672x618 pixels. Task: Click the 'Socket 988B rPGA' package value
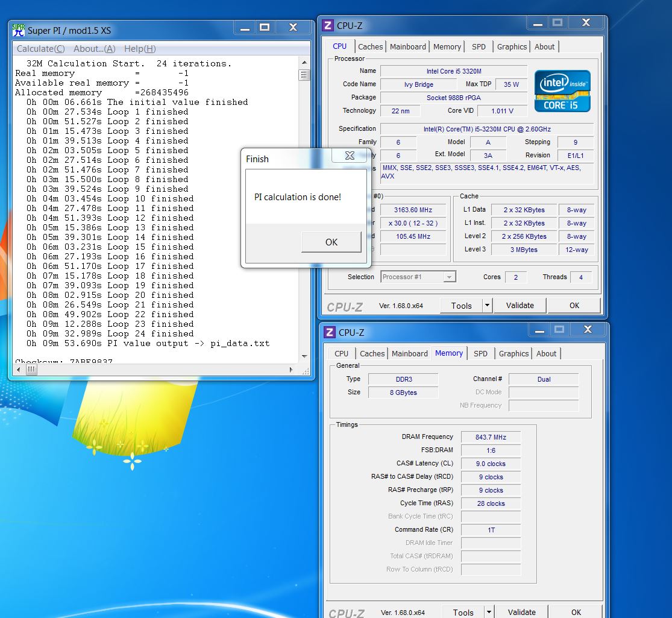click(453, 98)
